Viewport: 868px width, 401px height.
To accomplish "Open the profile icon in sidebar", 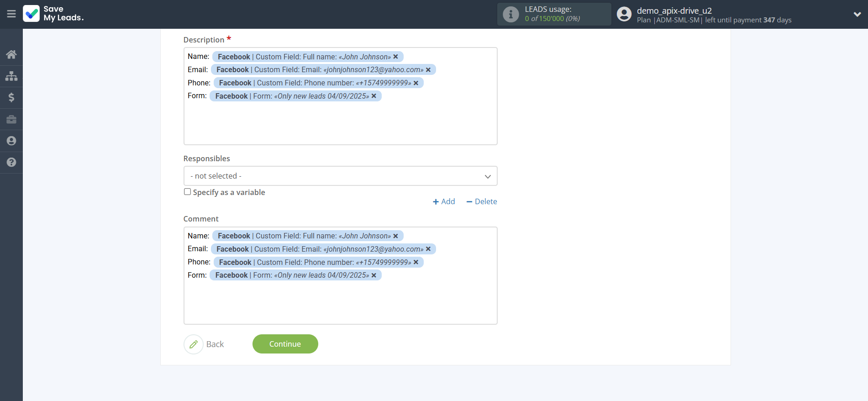I will (x=11, y=141).
